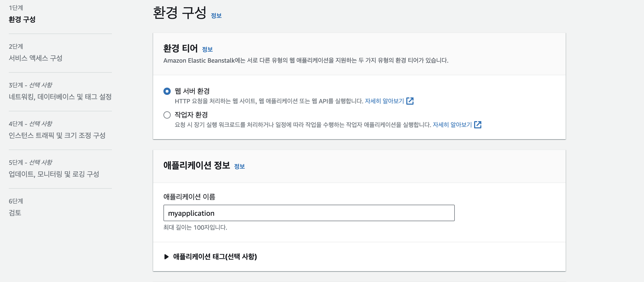This screenshot has height=282, width=644.
Task: Go to step 1 환경 구성
Action: pyautogui.click(x=22, y=20)
